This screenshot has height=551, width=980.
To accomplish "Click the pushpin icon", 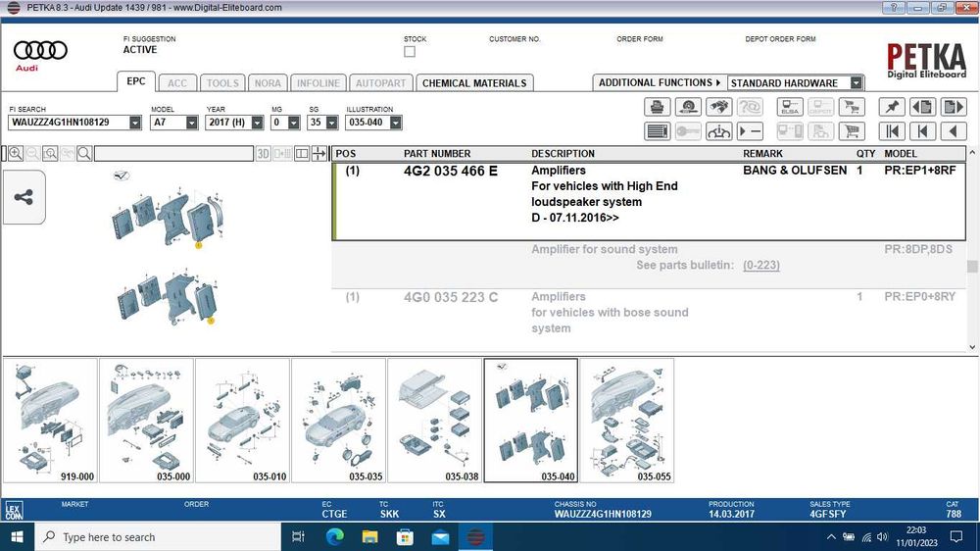I will tap(892, 107).
